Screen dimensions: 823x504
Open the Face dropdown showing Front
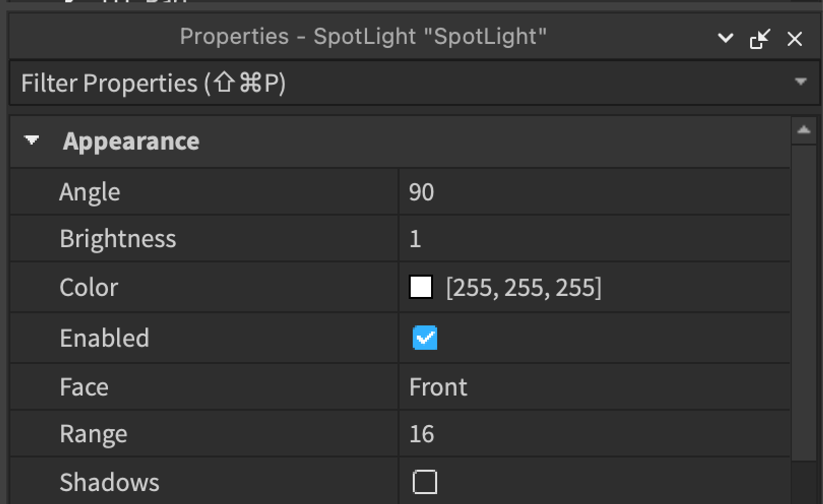point(594,387)
